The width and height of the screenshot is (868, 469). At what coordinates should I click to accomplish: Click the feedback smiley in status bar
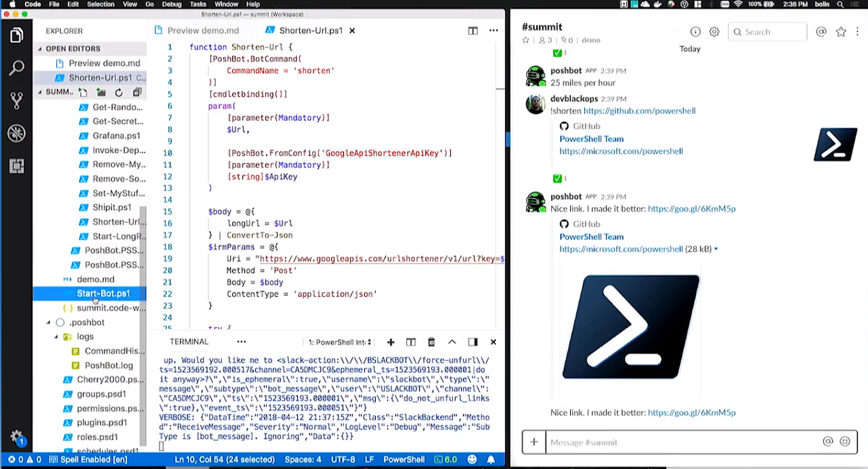pyautogui.click(x=471, y=460)
